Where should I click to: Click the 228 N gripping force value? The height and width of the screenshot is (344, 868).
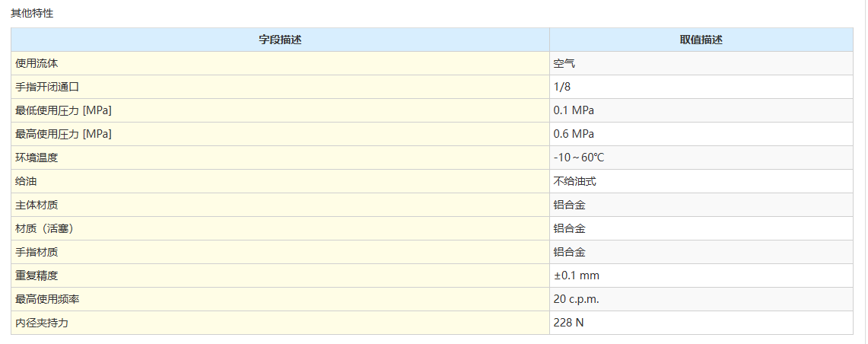pos(569,323)
